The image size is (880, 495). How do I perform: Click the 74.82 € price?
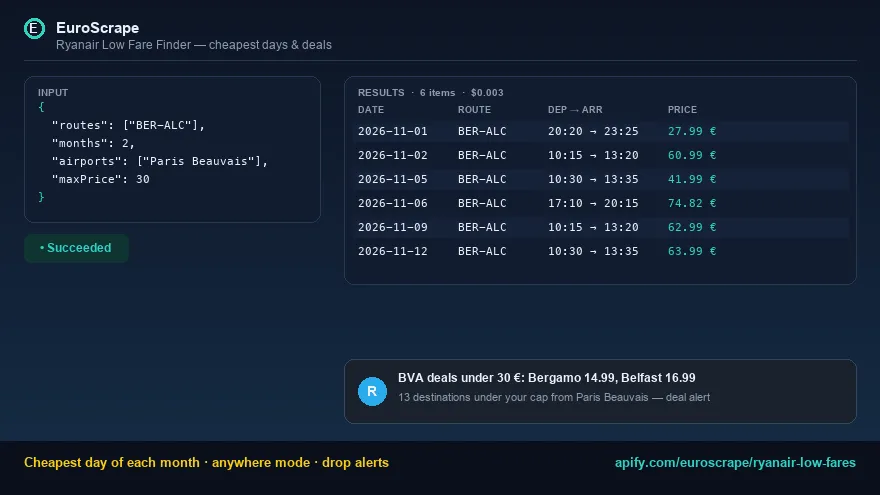click(x=692, y=203)
